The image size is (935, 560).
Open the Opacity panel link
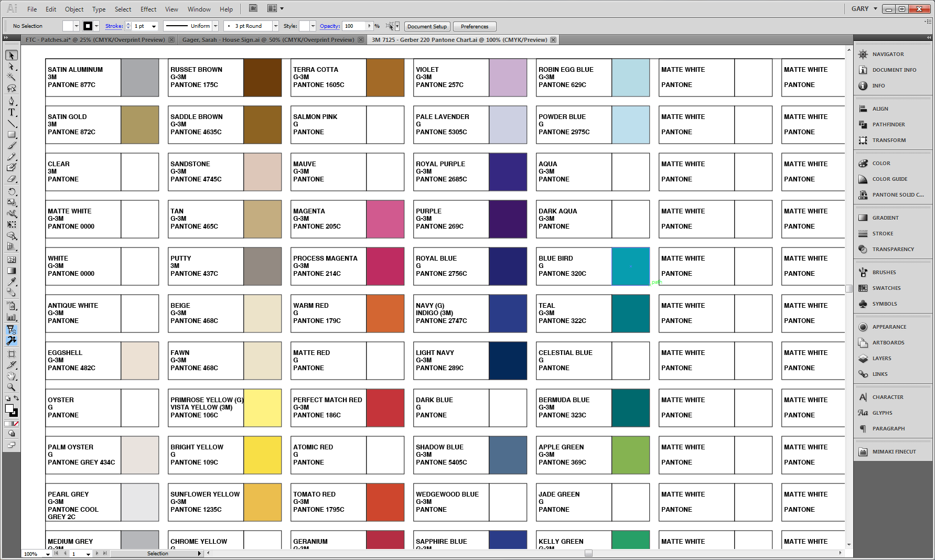pyautogui.click(x=329, y=26)
